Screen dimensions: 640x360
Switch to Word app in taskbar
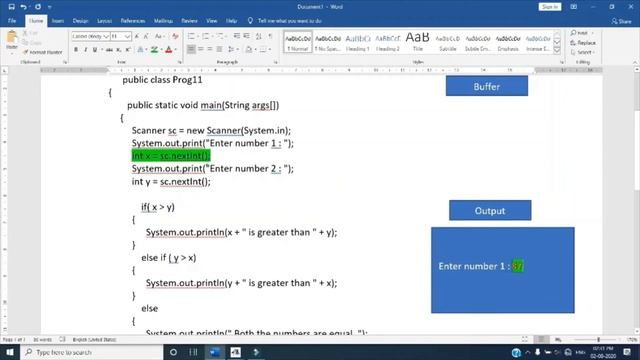[214, 352]
